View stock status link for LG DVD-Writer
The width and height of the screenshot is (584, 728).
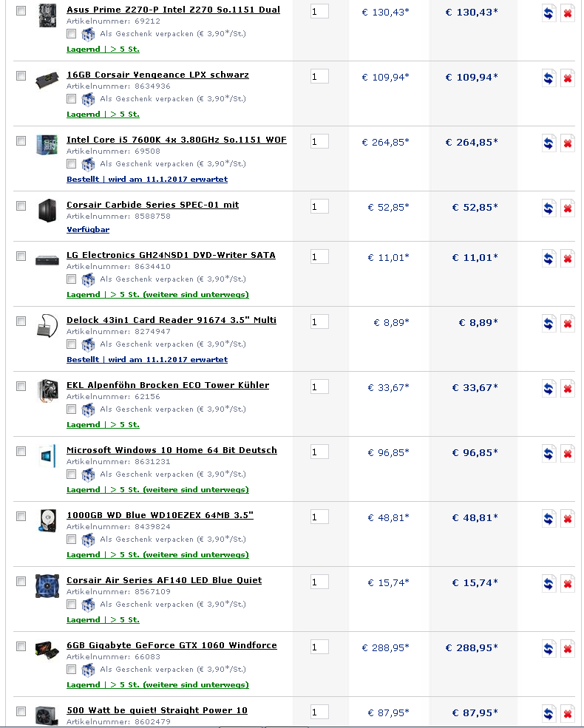pyautogui.click(x=158, y=294)
